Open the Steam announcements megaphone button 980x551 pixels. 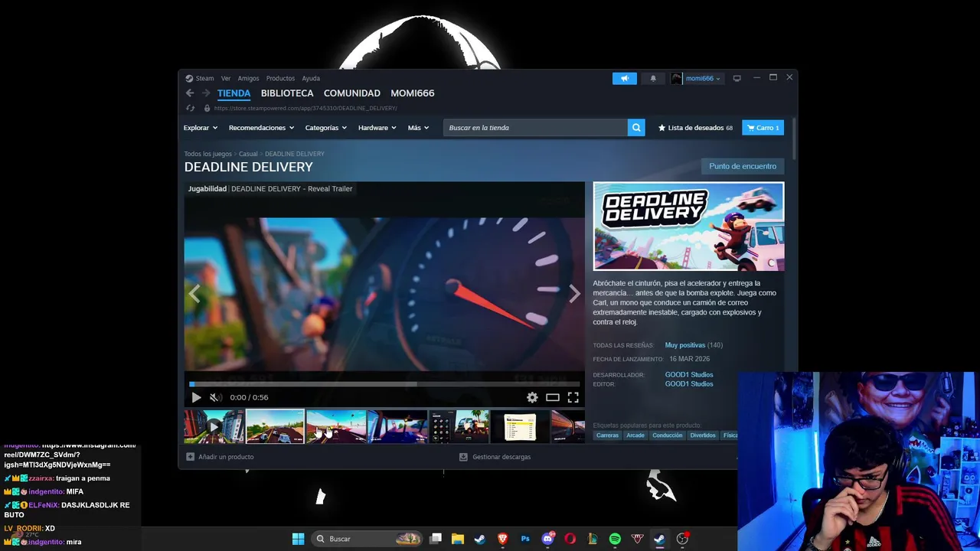tap(624, 78)
